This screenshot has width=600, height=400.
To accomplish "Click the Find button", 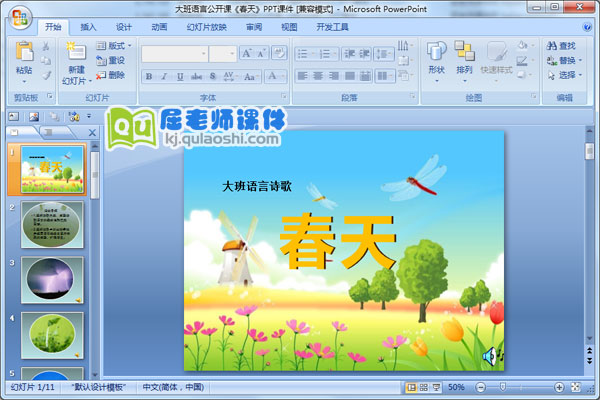I will tap(561, 46).
